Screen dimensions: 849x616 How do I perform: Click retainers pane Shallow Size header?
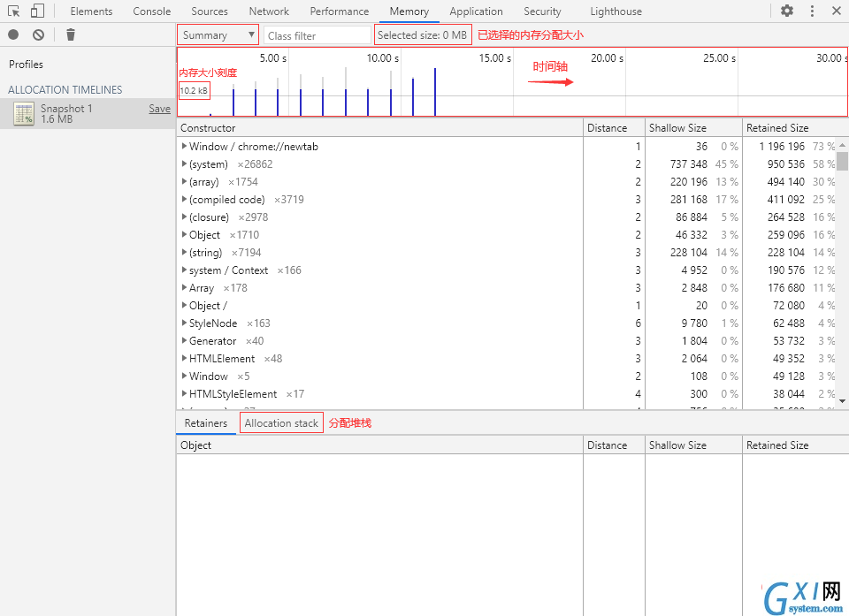coord(693,445)
